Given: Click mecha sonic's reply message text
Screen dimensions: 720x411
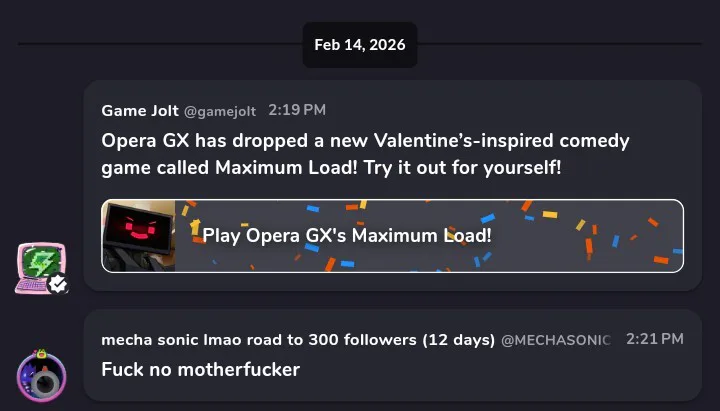Looking at the screenshot, I should 200,369.
